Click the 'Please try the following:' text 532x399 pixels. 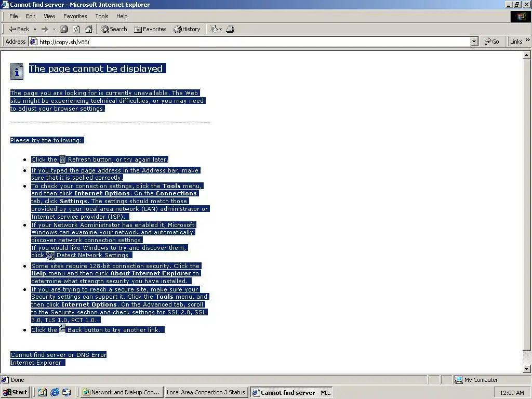(x=46, y=140)
